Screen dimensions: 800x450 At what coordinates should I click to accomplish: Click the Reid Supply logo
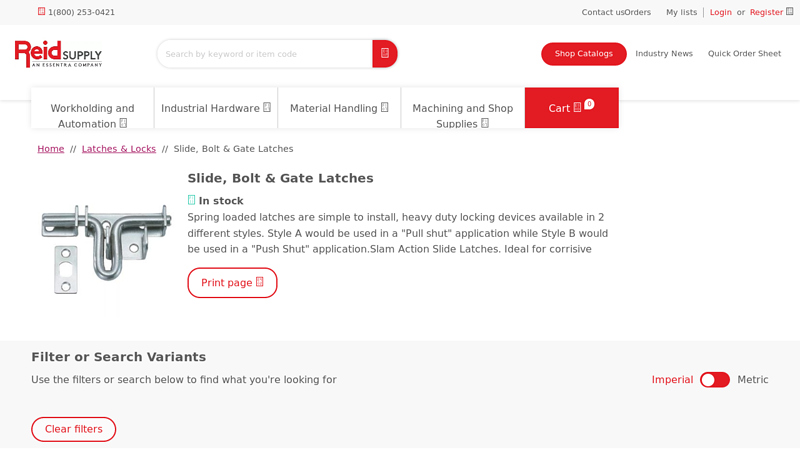58,54
